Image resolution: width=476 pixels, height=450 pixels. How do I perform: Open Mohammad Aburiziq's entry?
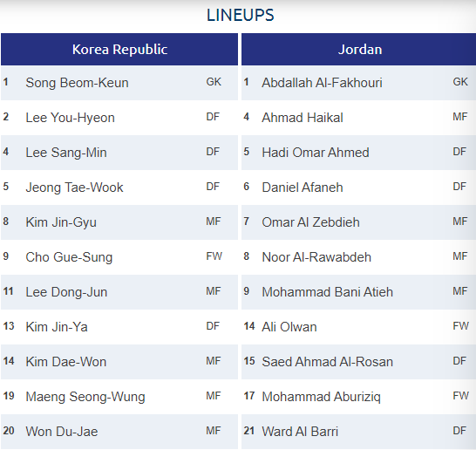click(321, 397)
